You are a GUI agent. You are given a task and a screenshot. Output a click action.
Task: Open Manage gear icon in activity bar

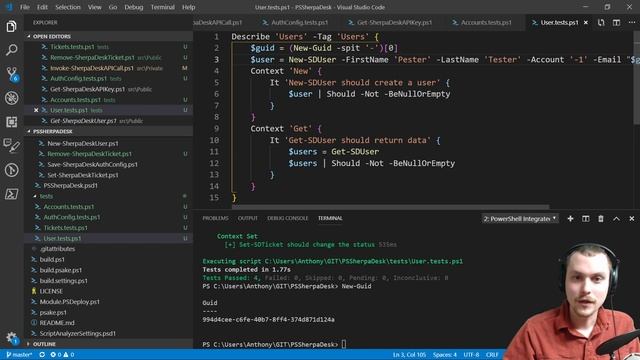point(11,337)
